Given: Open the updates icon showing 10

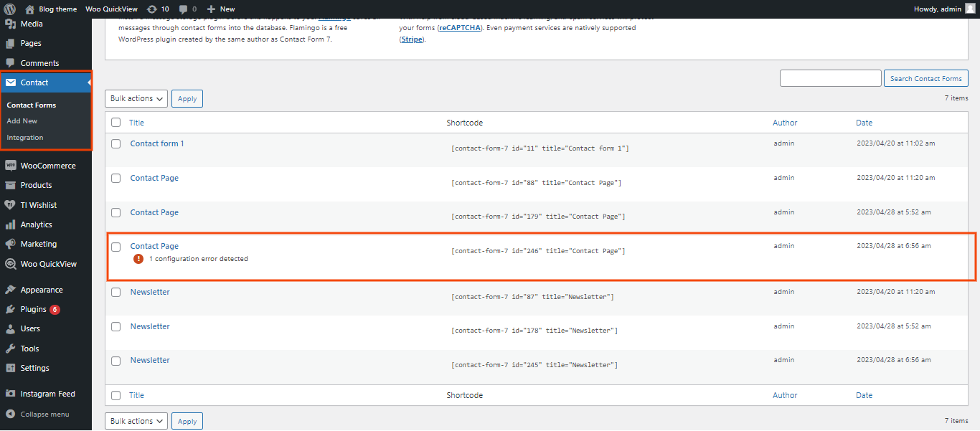Looking at the screenshot, I should (x=151, y=9).
